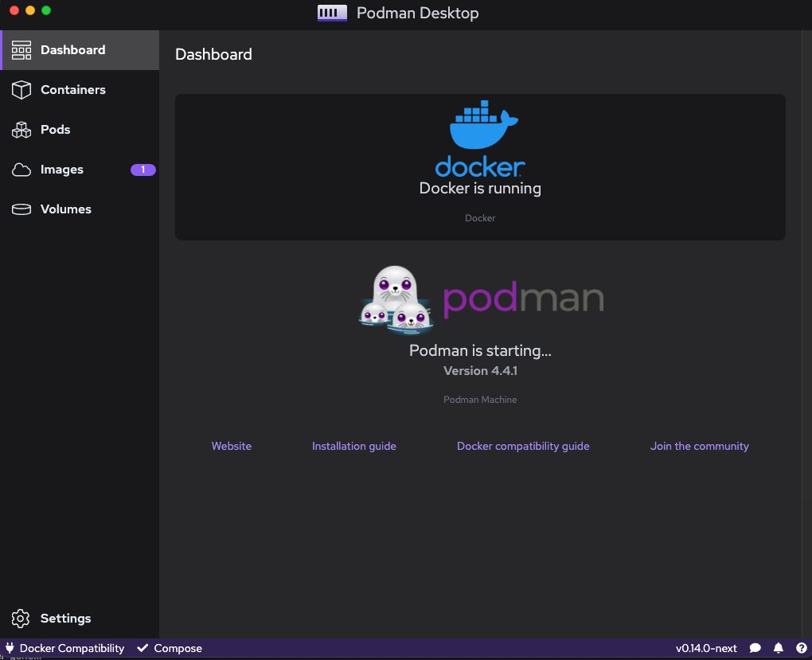
Task: Switch to the Volumes section
Action: coord(65,209)
